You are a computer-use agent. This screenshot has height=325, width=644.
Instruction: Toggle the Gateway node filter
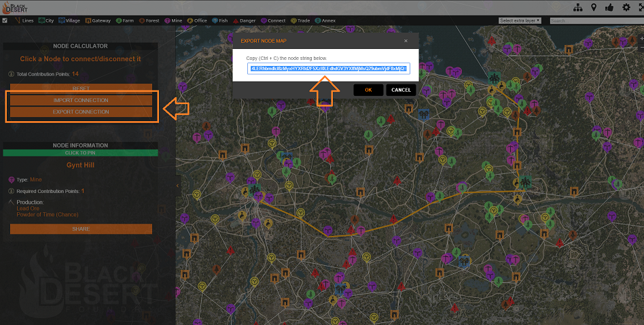pos(98,20)
